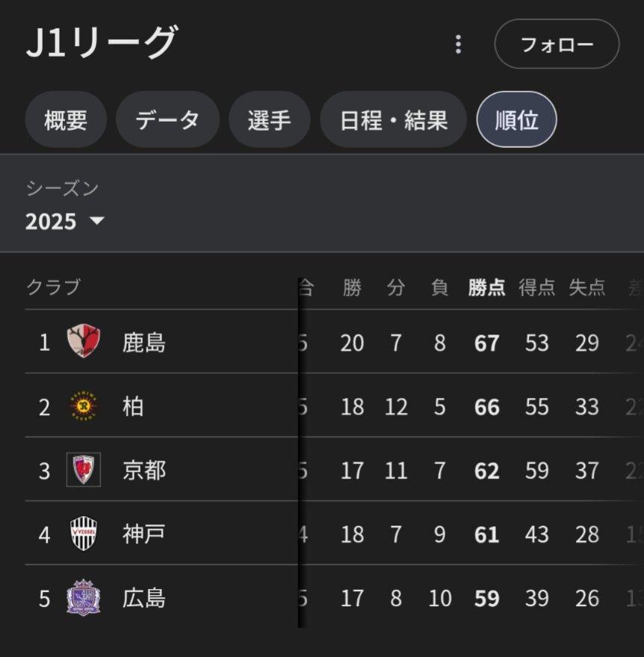Click the Kyoto Sanga club crest
The image size is (644, 657).
click(x=83, y=470)
